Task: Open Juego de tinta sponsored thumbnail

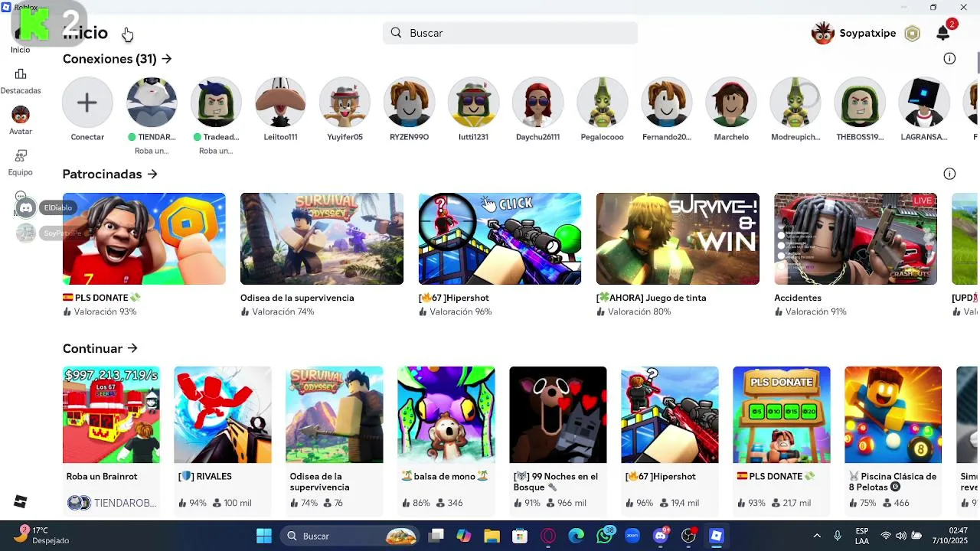Action: (x=678, y=239)
